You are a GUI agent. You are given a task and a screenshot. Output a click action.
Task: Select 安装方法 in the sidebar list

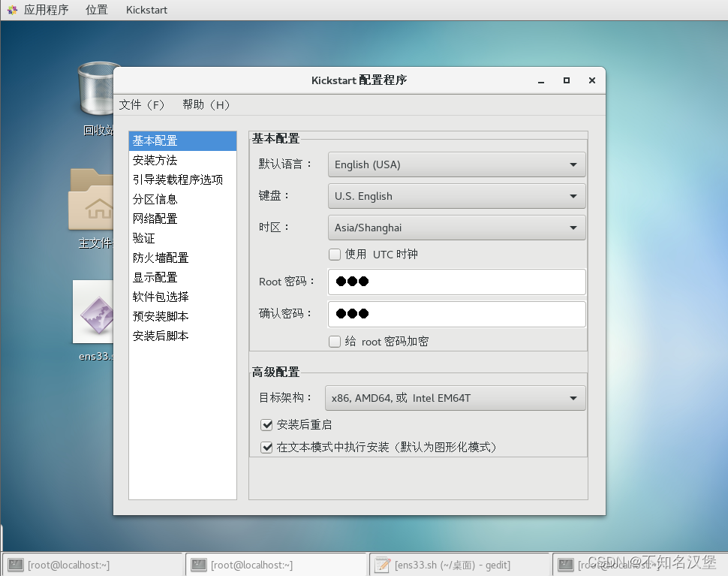pos(182,160)
